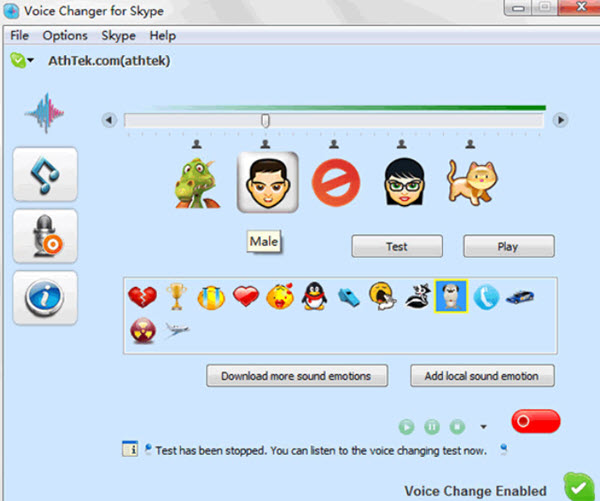600x501 pixels.
Task: Open the Options menu
Action: coord(65,36)
